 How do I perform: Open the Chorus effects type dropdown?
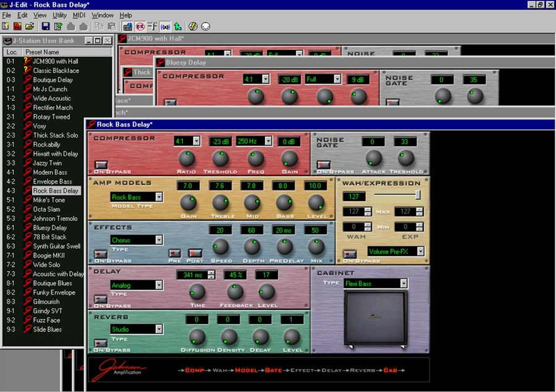159,240
